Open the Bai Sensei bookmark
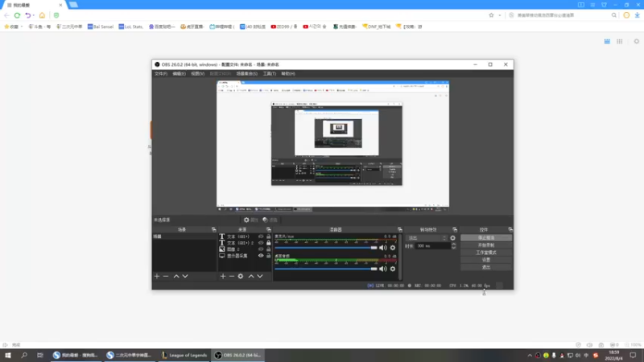 coord(100,27)
